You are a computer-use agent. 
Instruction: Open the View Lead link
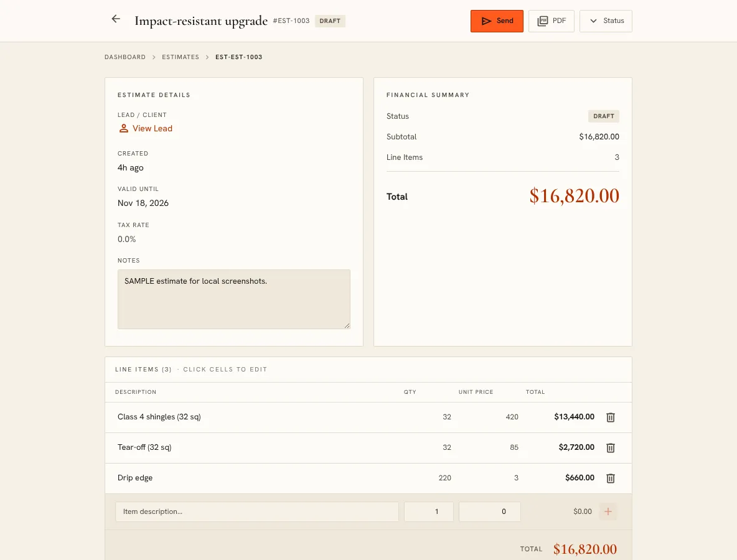point(153,128)
